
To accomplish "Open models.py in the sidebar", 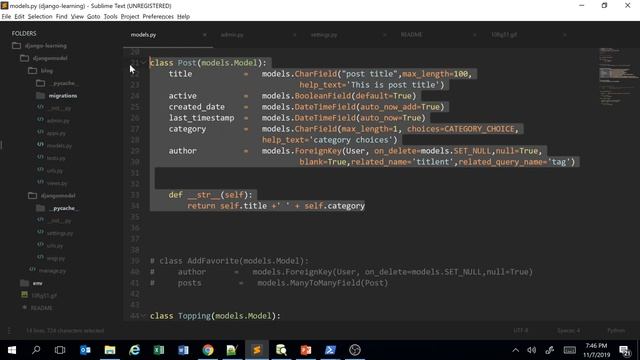I will (x=59, y=145).
